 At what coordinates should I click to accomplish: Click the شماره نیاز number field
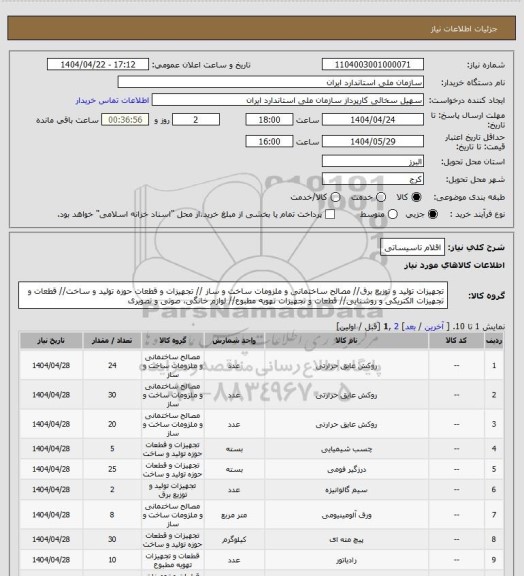[373, 64]
